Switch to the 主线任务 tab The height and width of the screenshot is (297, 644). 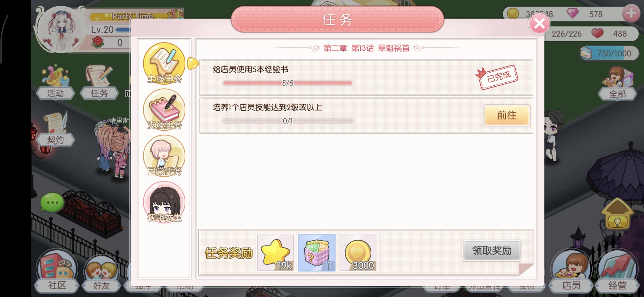pos(164,63)
